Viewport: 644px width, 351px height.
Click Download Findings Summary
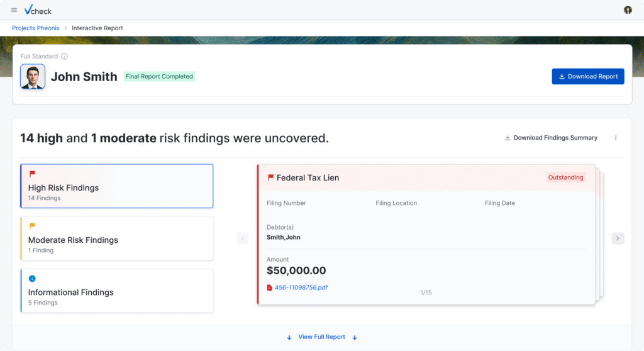coord(551,138)
